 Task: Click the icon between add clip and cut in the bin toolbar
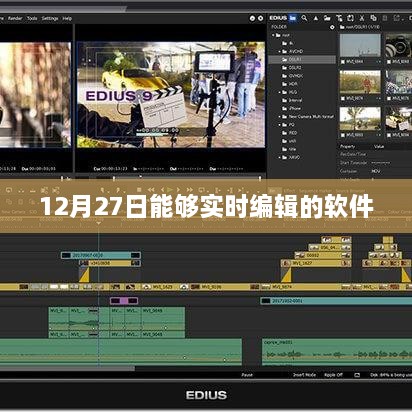339,18
